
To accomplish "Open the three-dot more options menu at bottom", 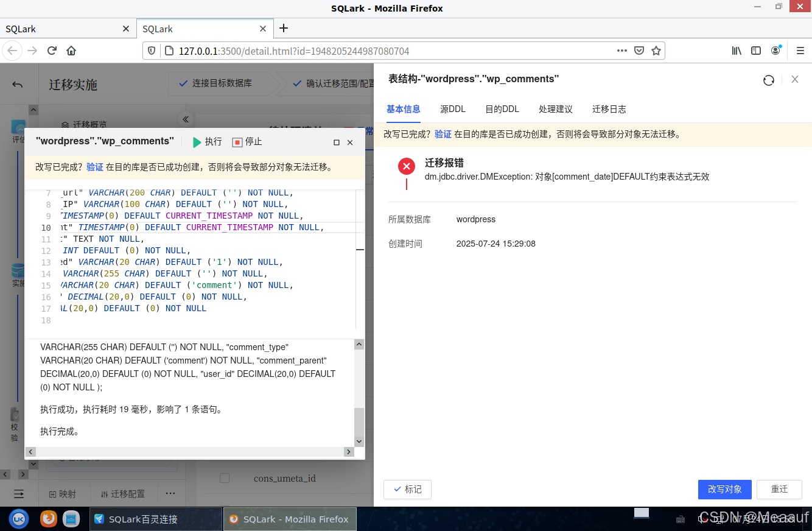I will (x=170, y=493).
